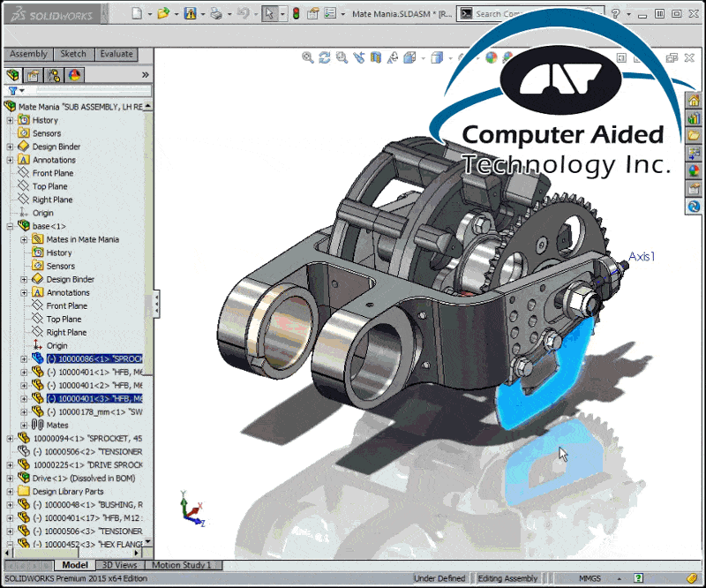Expand the Design Library Parts folder
The height and width of the screenshot is (588, 706).
10,492
